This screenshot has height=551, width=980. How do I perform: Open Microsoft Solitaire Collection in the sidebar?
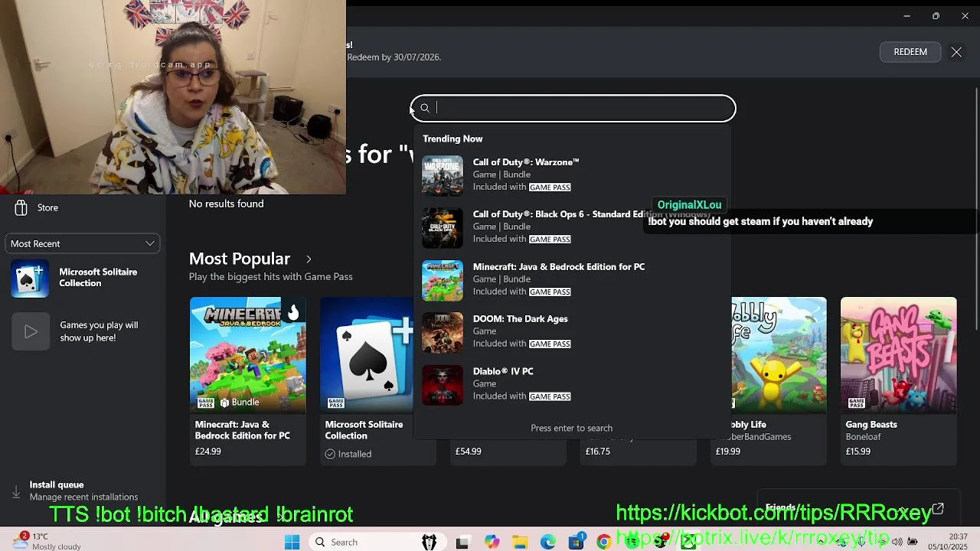(83, 278)
